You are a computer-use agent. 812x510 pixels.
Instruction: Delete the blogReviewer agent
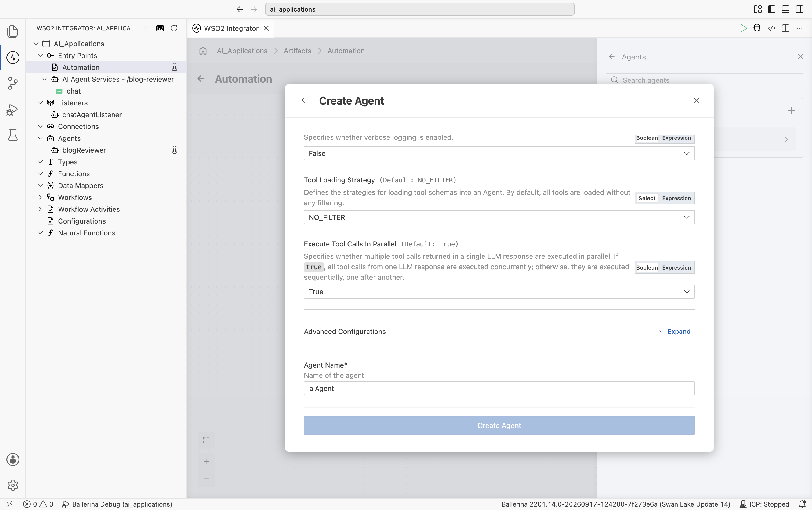(174, 150)
